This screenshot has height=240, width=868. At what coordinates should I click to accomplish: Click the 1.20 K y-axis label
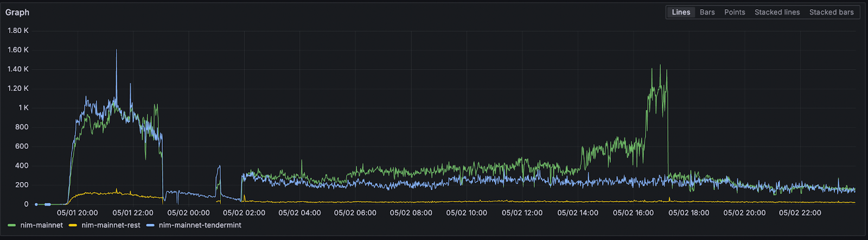[x=18, y=88]
